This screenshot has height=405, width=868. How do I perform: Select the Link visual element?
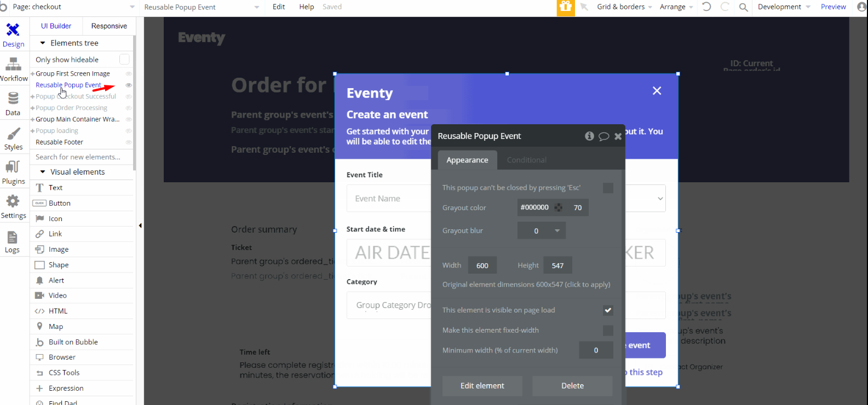pyautogui.click(x=82, y=234)
